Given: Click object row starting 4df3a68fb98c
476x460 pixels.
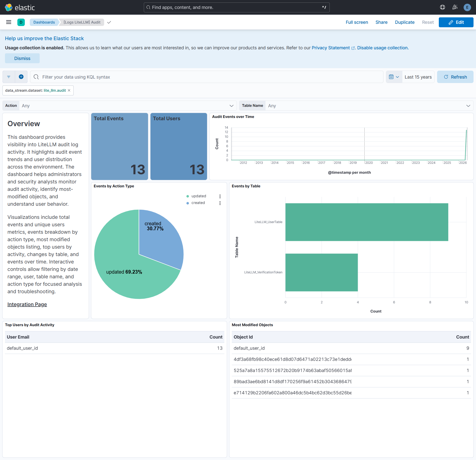Looking at the screenshot, I should tap(351, 359).
